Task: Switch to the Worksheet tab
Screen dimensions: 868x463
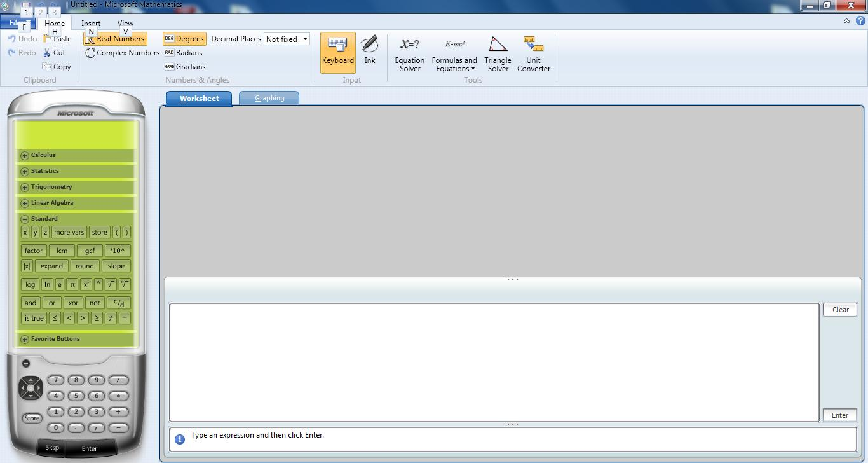Action: pyautogui.click(x=199, y=99)
